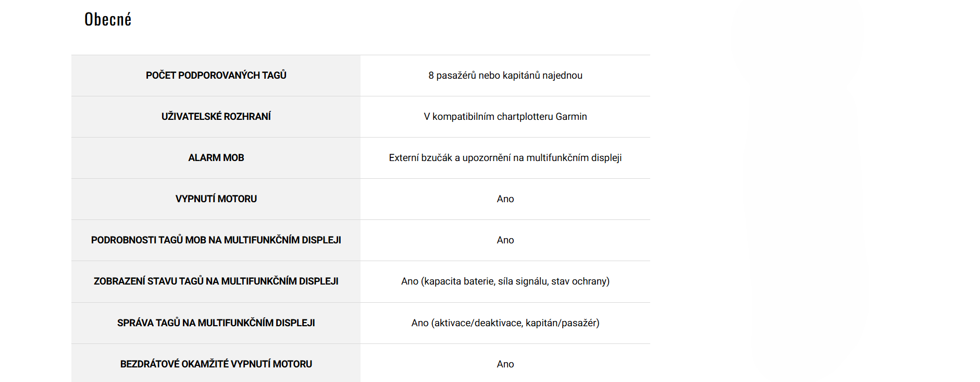Click the Ano value beside Vypnutí motoru
This screenshot has width=980, height=382.
click(505, 199)
